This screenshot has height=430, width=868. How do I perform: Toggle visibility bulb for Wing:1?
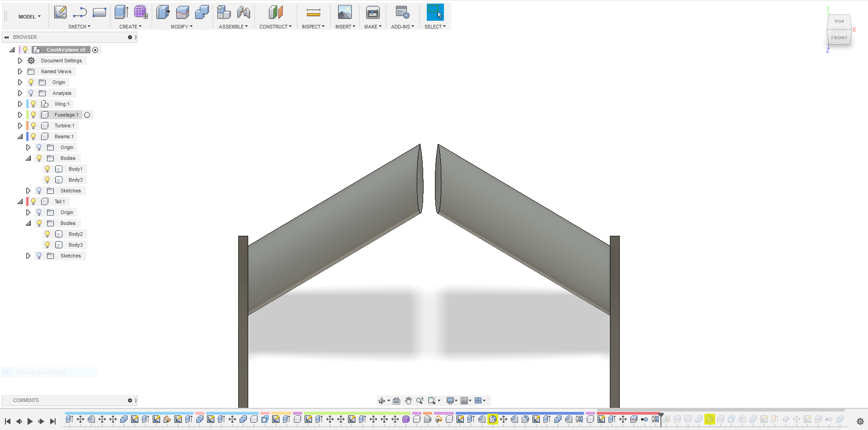pos(33,104)
